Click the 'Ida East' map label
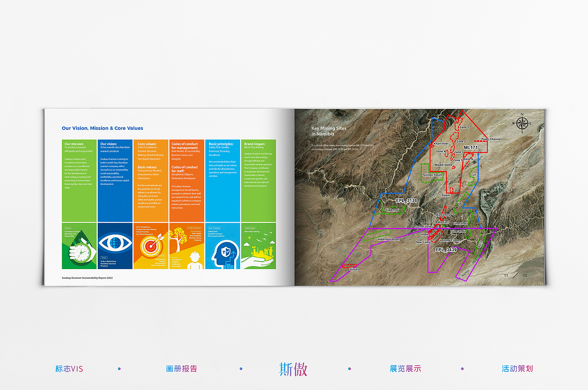 coord(443,222)
